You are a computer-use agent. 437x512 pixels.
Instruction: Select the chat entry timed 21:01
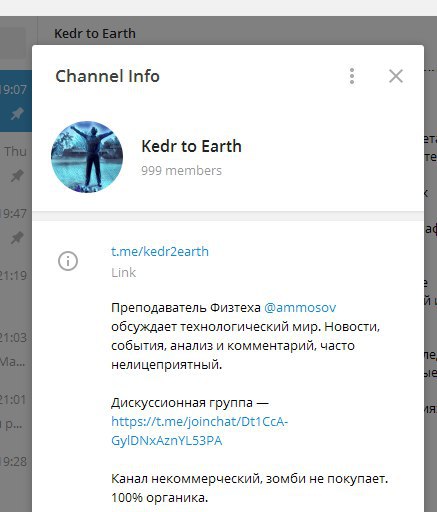[x=16, y=411]
